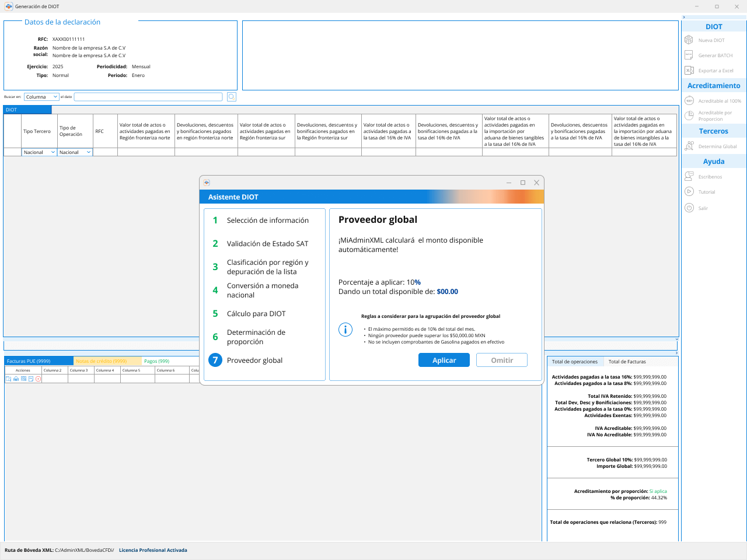Viewport: 747px width, 560px height.
Task: Expand the Tipo Tercero Nacional dropdown
Action: click(x=39, y=152)
